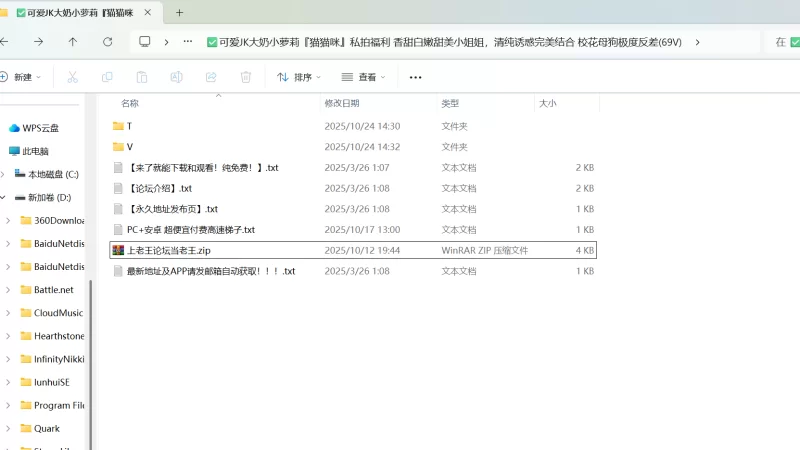Expand the Battle.net folder in sidebar

[8, 290]
